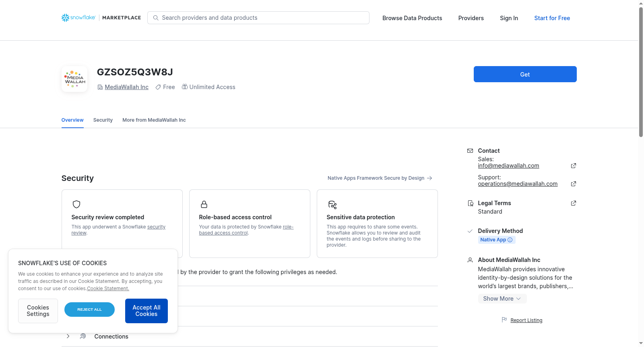Click the Unlimited Access gift icon

click(x=185, y=87)
